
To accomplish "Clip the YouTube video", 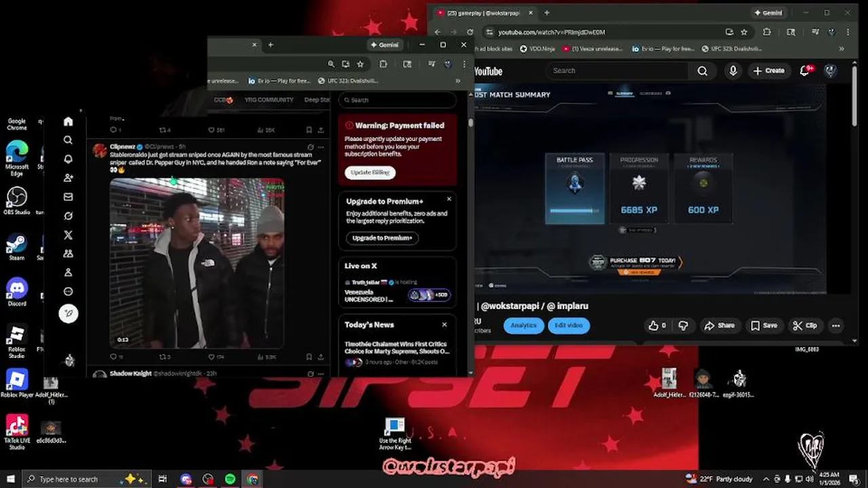I will click(805, 325).
